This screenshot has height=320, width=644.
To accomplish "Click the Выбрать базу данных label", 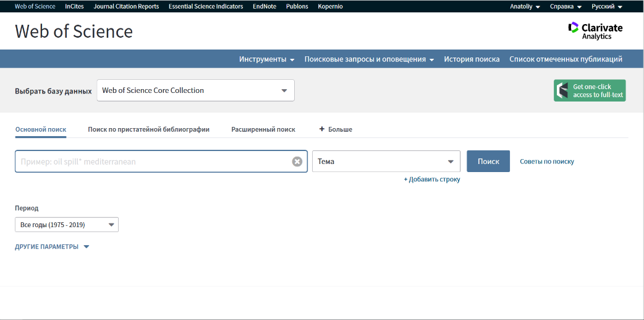I will 53,91.
